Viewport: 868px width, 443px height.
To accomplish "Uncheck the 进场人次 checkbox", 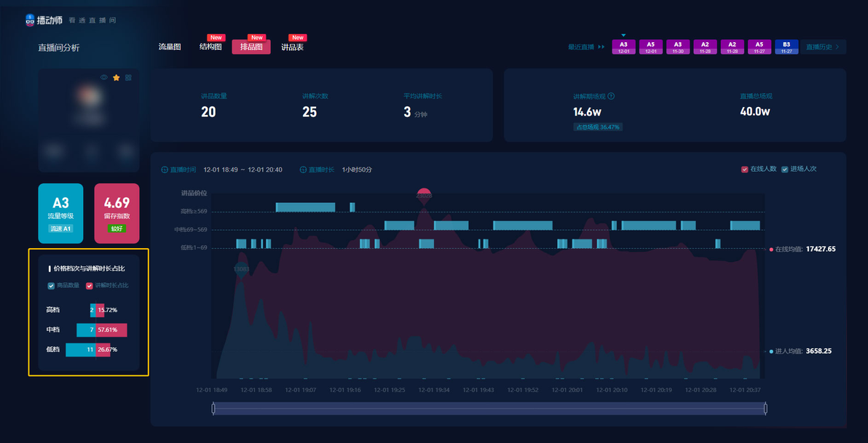I will (x=785, y=169).
